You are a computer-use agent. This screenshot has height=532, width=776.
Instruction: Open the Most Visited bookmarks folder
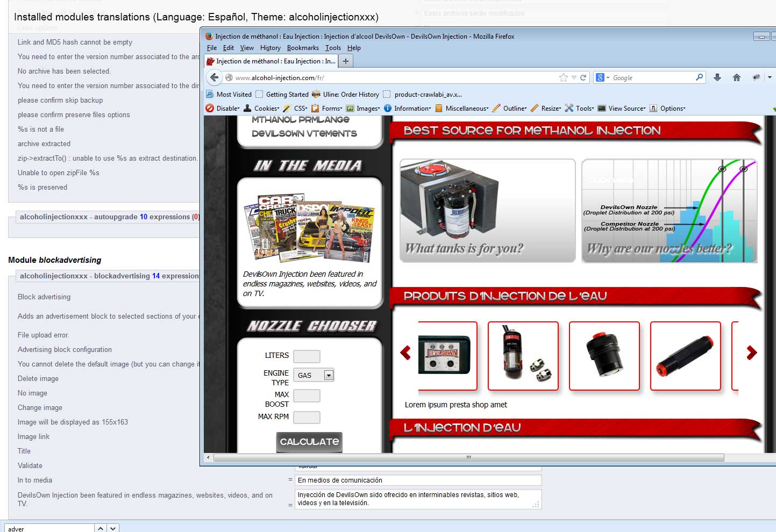[x=229, y=94]
